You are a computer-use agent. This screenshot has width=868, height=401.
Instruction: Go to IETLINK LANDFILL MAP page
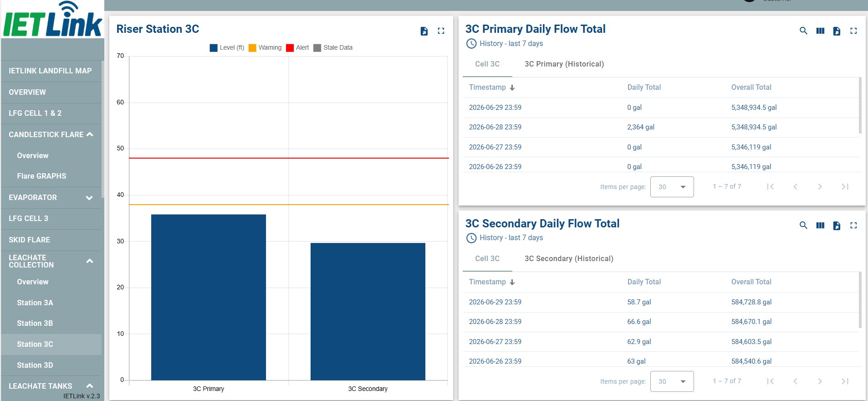pos(51,71)
